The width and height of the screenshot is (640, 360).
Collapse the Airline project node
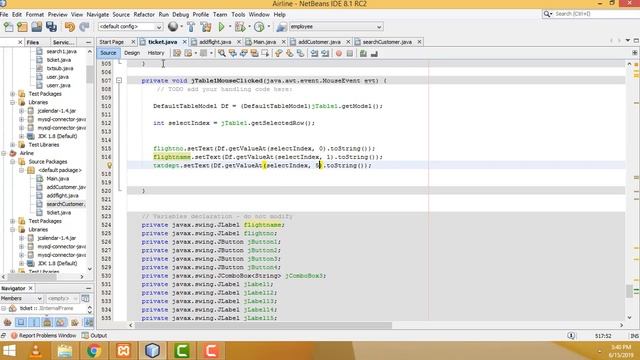[4, 153]
